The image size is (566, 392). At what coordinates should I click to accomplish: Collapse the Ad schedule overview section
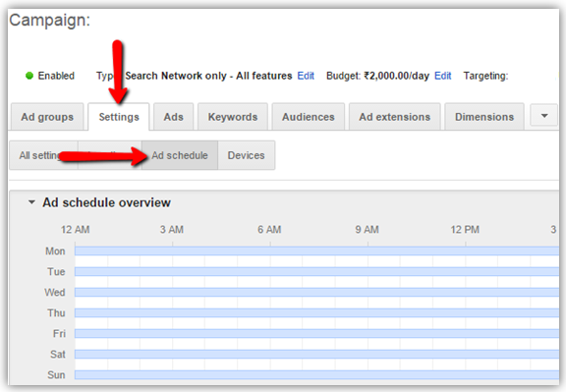[x=31, y=202]
